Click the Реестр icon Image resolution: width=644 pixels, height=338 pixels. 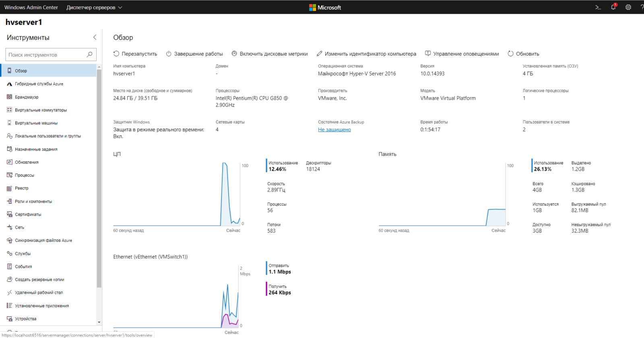pos(9,188)
